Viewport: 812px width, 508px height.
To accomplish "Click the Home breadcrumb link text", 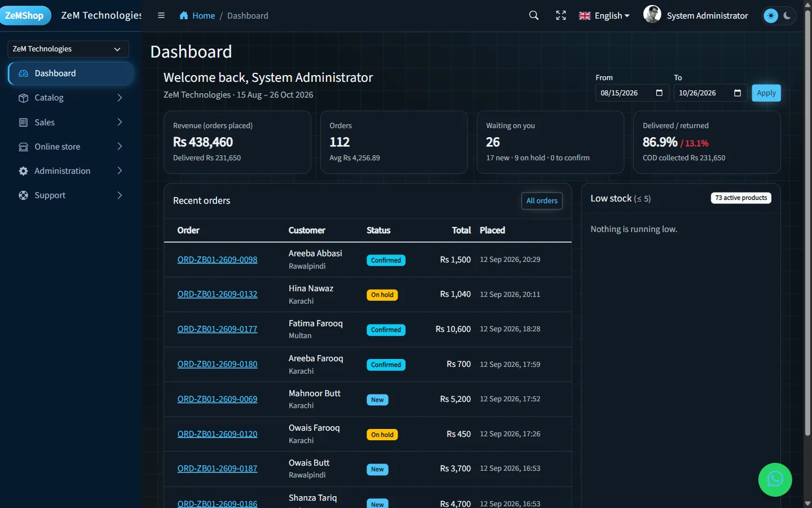I will coord(204,16).
